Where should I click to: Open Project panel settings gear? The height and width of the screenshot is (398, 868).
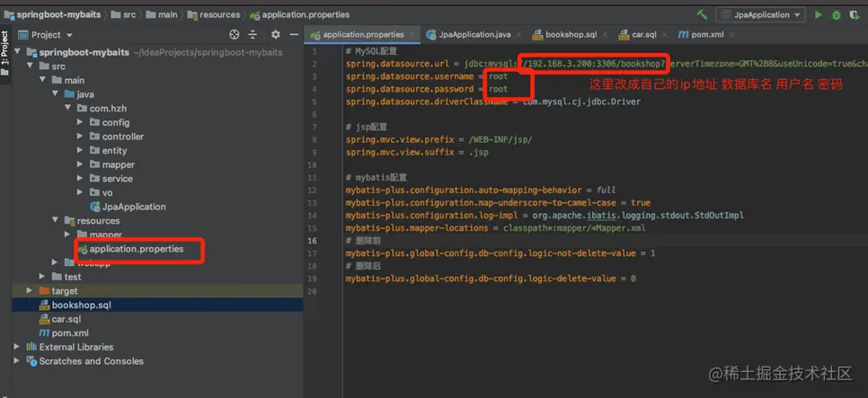tap(276, 35)
